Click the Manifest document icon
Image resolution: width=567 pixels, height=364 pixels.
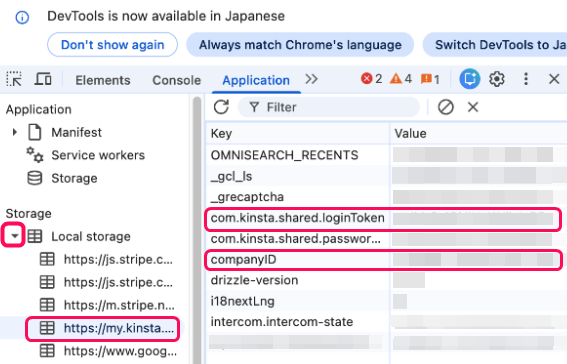[x=35, y=132]
